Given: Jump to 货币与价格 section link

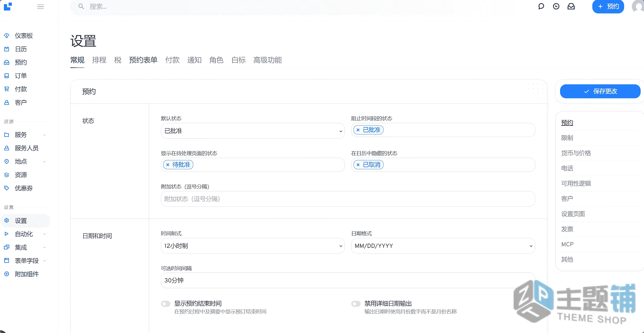Looking at the screenshot, I should tap(576, 153).
